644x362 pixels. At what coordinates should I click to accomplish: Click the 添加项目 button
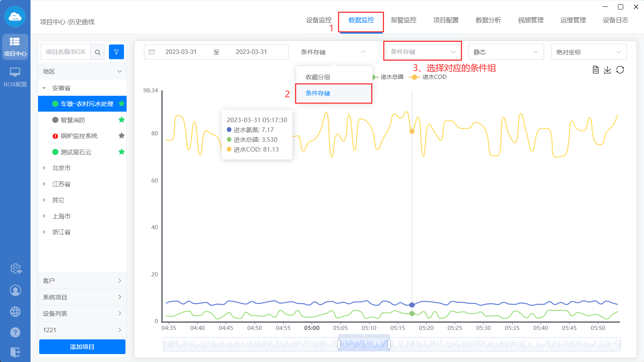click(82, 347)
